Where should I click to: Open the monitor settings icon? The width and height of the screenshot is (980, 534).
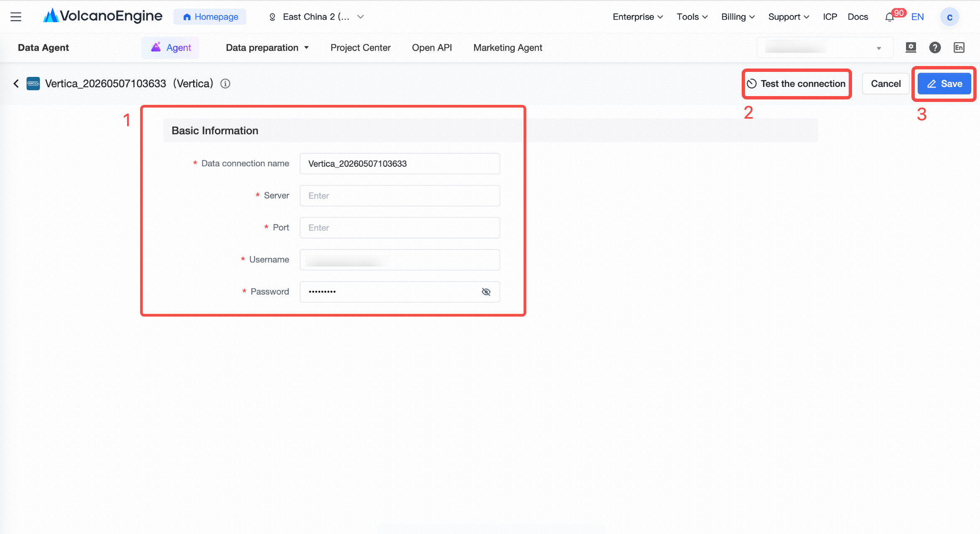pyautogui.click(x=911, y=48)
